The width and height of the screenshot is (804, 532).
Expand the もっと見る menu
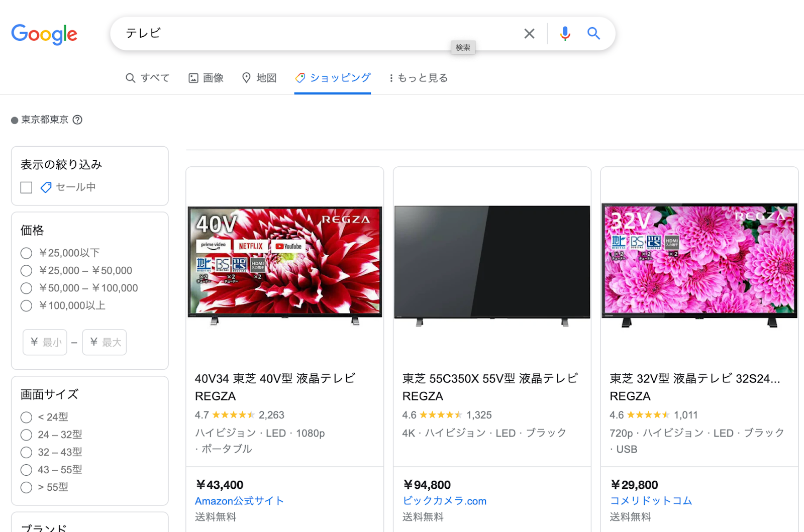click(x=418, y=78)
